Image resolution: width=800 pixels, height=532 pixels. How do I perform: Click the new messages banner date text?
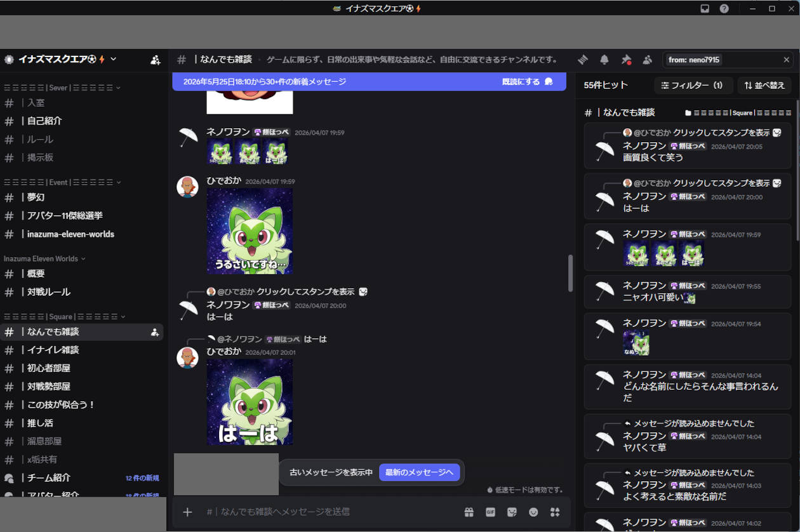[265, 81]
